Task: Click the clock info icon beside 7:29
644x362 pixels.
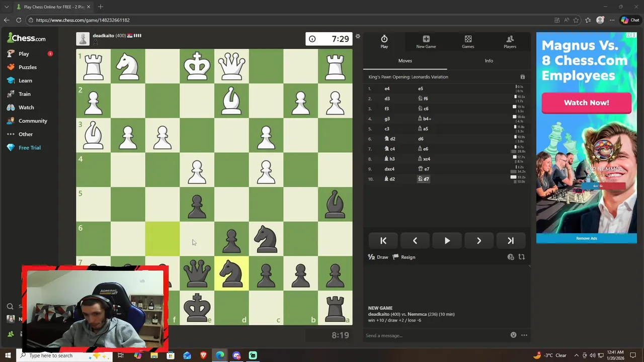Action: click(312, 39)
